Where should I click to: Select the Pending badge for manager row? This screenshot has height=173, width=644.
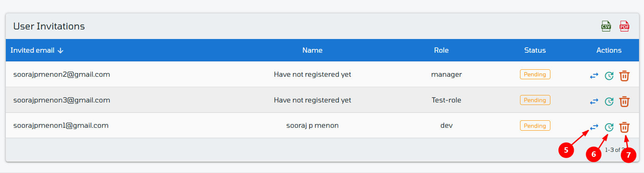535,74
